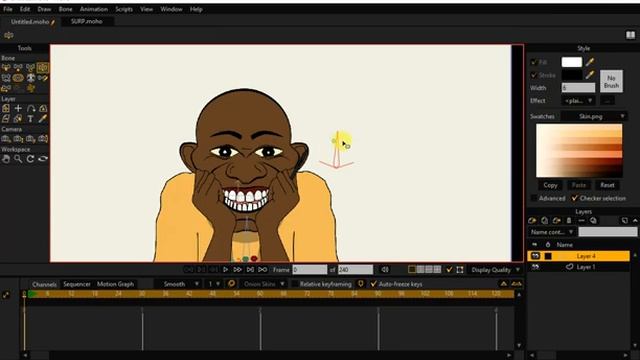Click the Copy style button
The image size is (640, 360).
(x=550, y=185)
